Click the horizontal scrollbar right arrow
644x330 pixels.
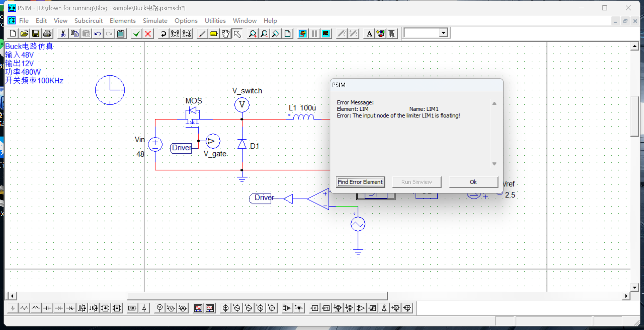(626, 296)
